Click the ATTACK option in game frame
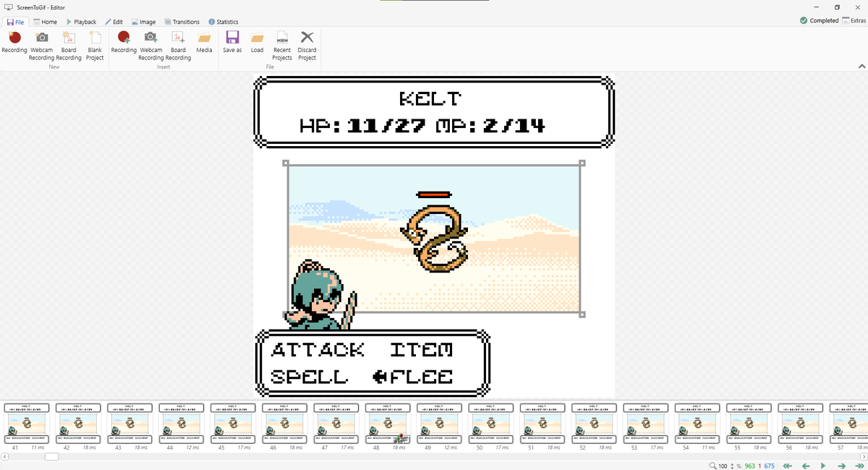Screen dimensions: 868x470 pyautogui.click(x=318, y=350)
